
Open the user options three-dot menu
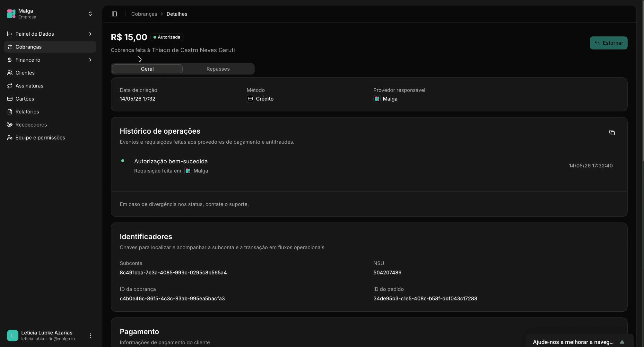click(x=90, y=335)
